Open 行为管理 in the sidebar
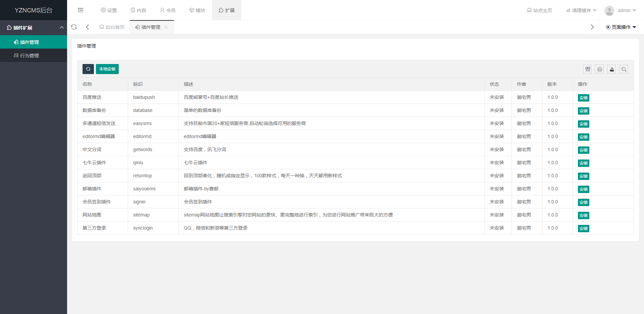 click(x=30, y=56)
